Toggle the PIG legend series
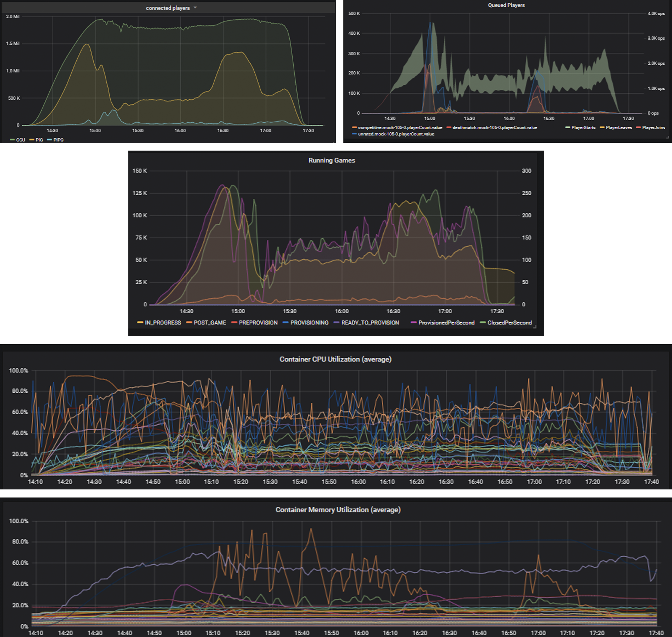The image size is (672, 637). tap(39, 140)
